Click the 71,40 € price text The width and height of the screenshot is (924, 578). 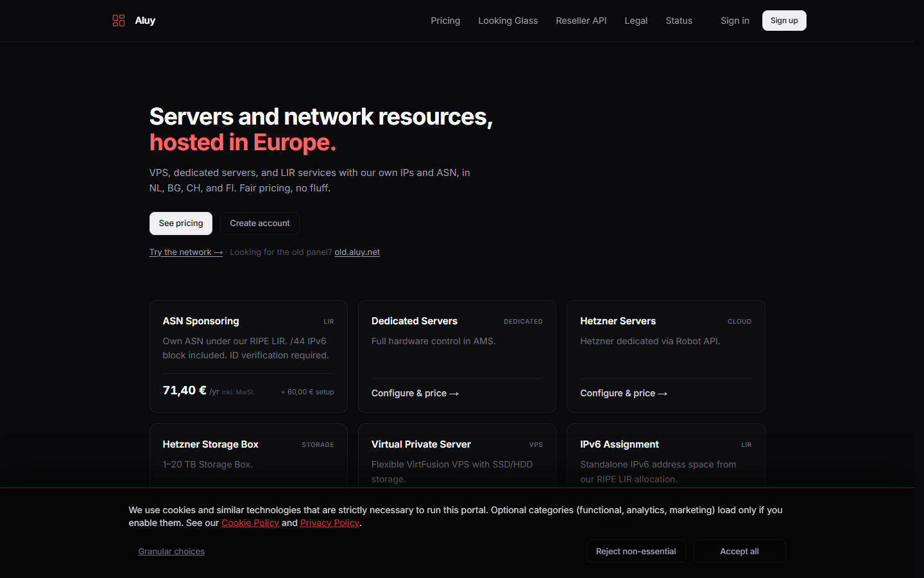(184, 390)
